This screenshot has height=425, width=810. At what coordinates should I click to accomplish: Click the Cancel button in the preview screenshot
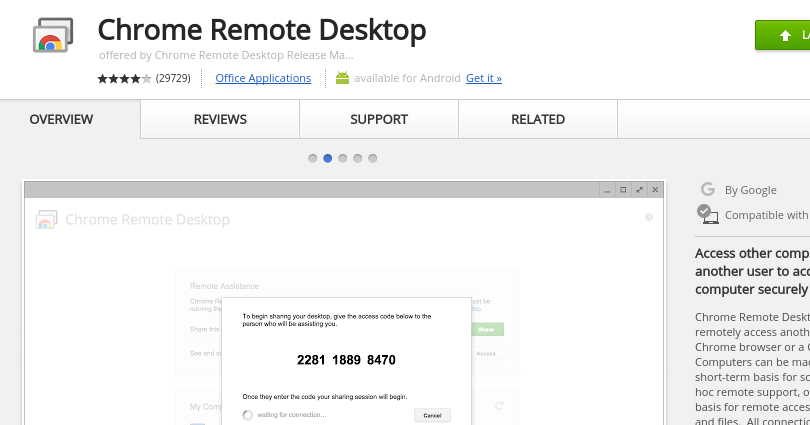[432, 415]
